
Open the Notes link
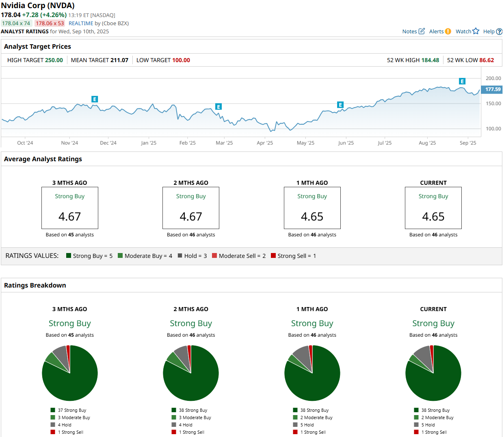pos(409,31)
